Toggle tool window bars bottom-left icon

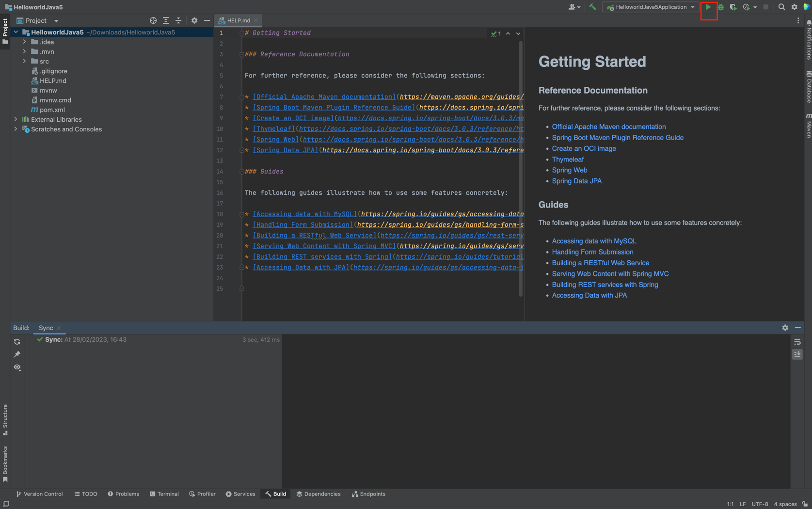point(6,504)
